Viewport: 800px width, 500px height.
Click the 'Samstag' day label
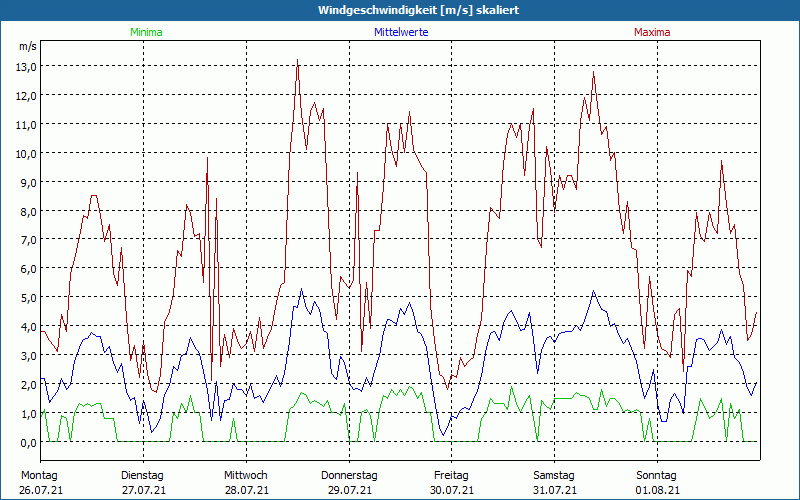554,476
